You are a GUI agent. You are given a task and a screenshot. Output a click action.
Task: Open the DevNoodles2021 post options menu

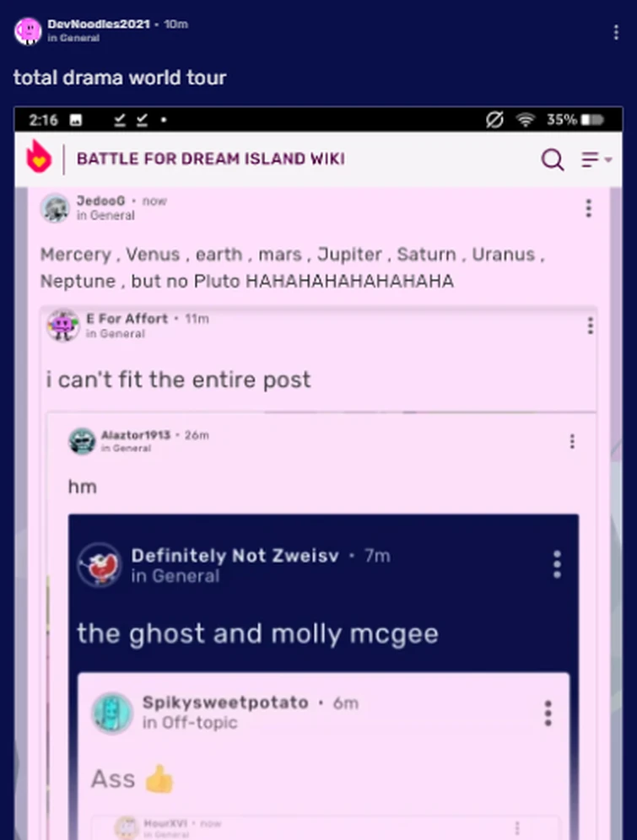click(x=616, y=32)
